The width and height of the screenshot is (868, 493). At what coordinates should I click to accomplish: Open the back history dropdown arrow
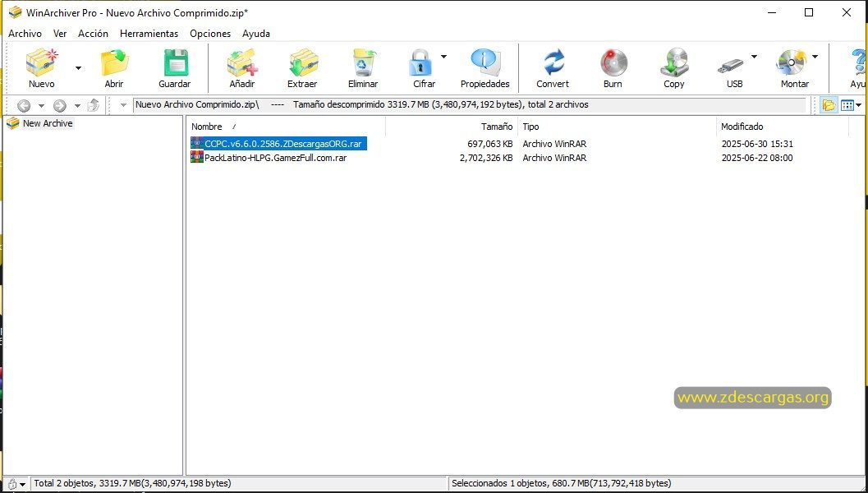(41, 106)
